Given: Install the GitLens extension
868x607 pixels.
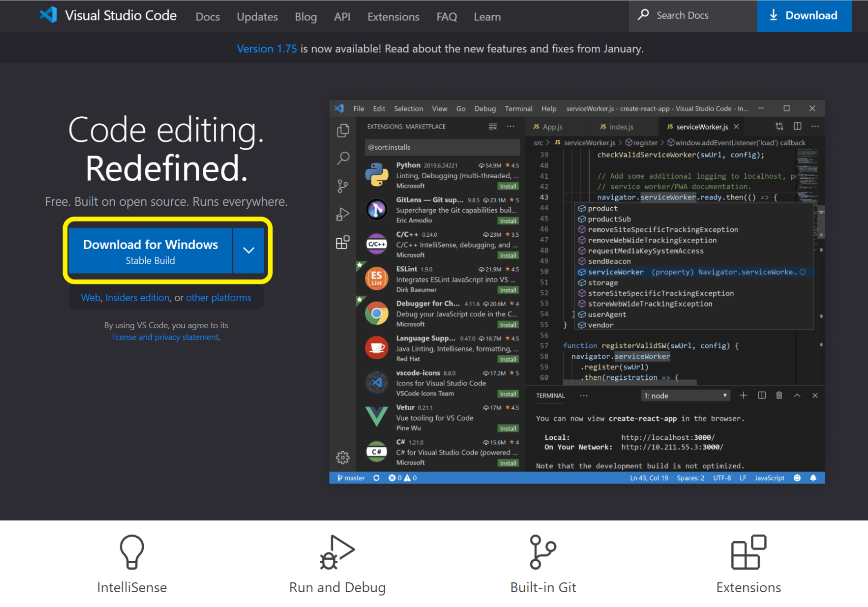Looking at the screenshot, I should click(508, 221).
